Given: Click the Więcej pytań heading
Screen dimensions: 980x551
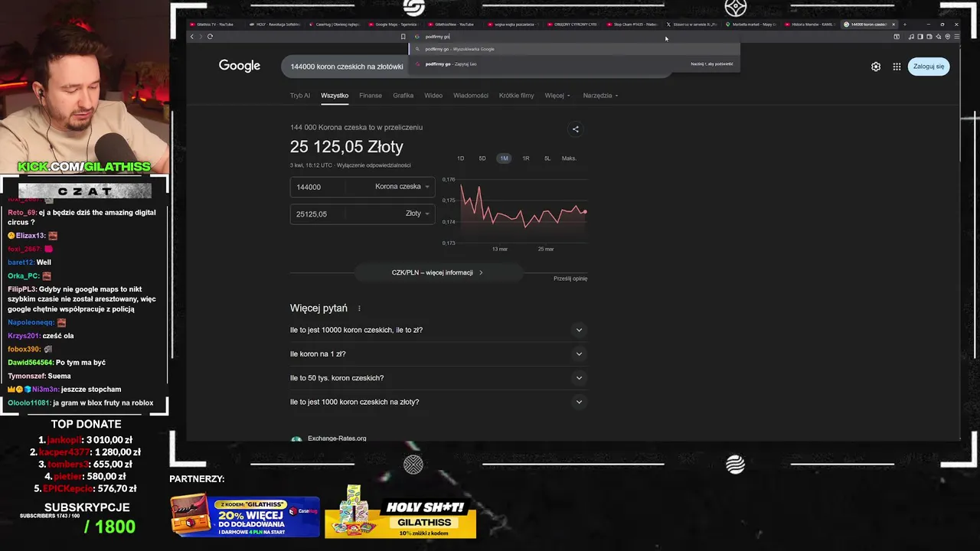Looking at the screenshot, I should click(x=318, y=308).
